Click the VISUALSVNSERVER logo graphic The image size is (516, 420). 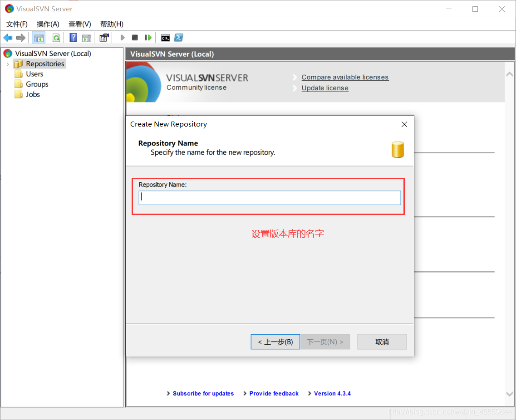(207, 78)
